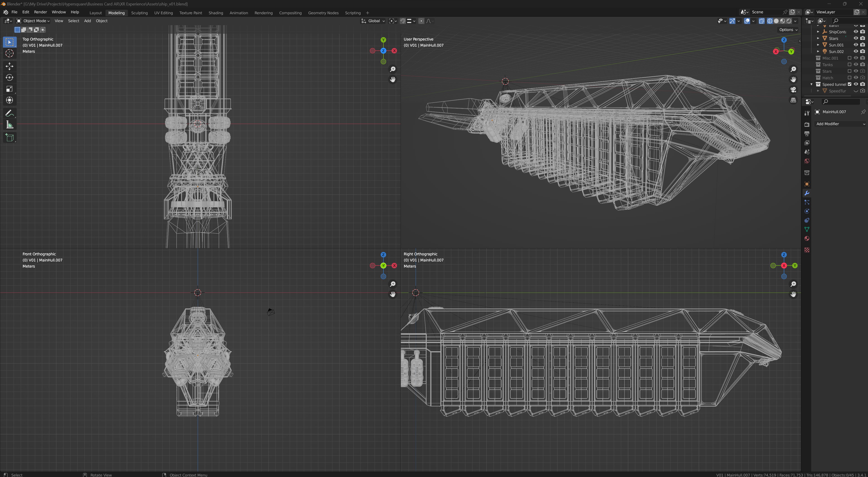Select the Scale tool

click(x=10, y=89)
